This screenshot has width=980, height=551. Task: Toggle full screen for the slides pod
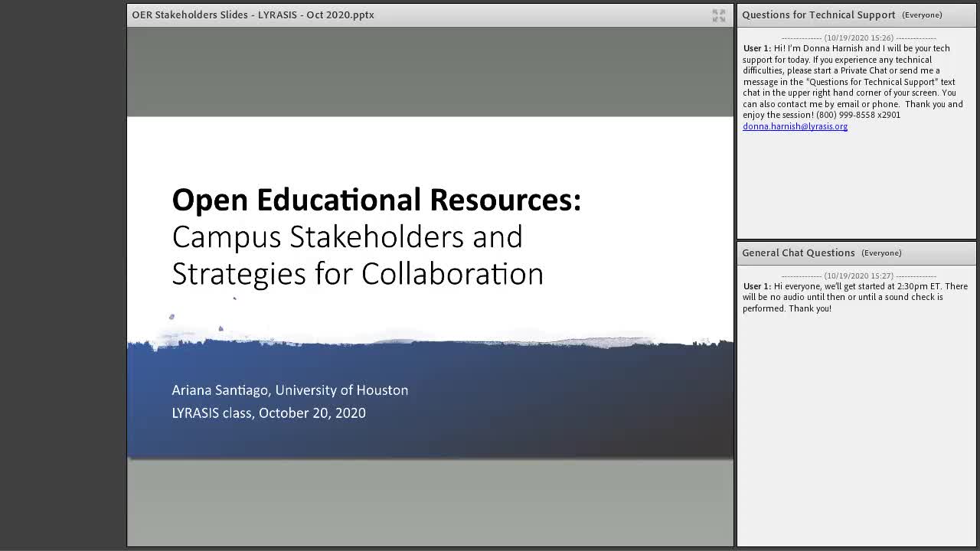click(718, 15)
